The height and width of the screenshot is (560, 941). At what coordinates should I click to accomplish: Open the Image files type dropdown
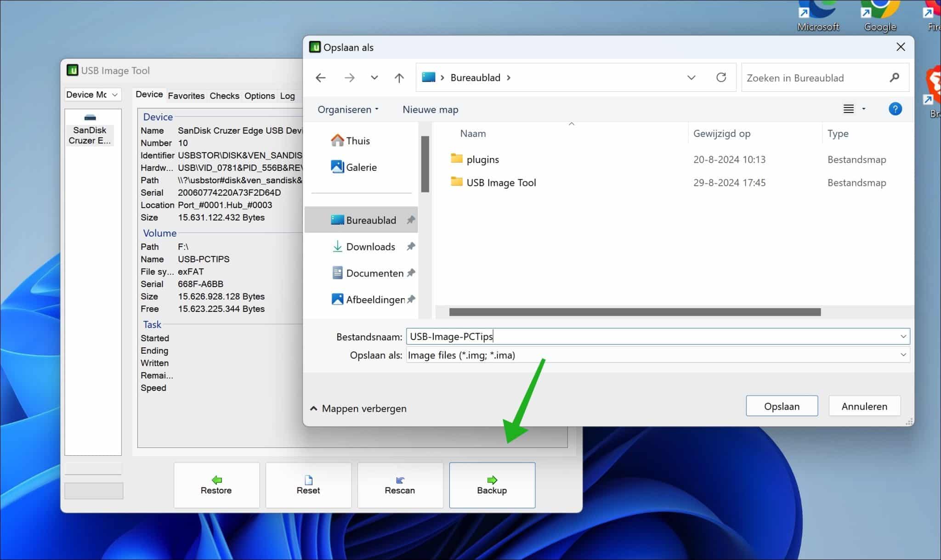coord(902,355)
